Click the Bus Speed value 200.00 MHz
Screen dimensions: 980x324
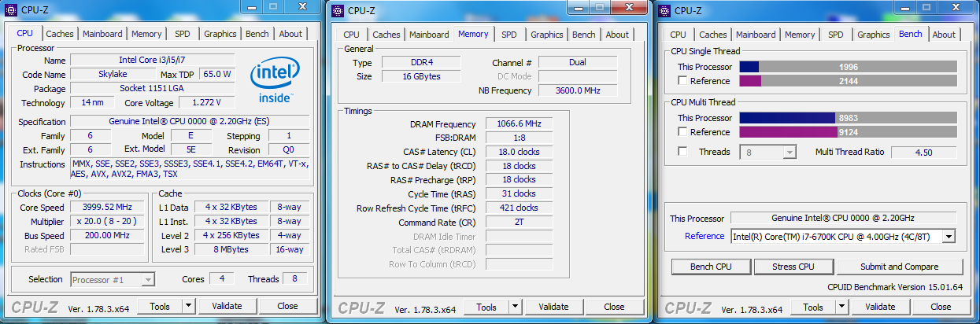pos(109,235)
